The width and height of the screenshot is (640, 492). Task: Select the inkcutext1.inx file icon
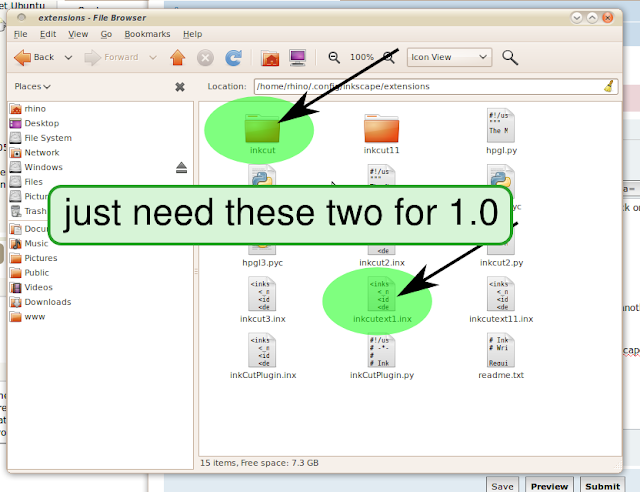coord(381,294)
